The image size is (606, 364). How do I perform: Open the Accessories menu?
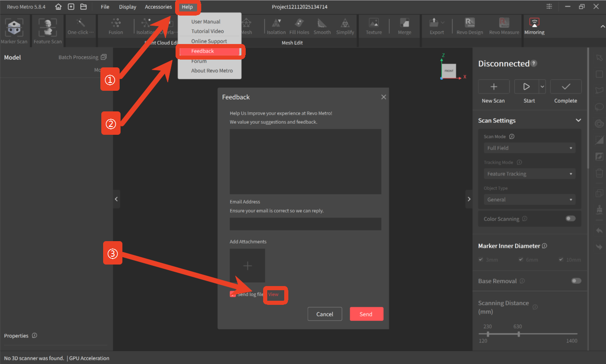[x=158, y=7]
